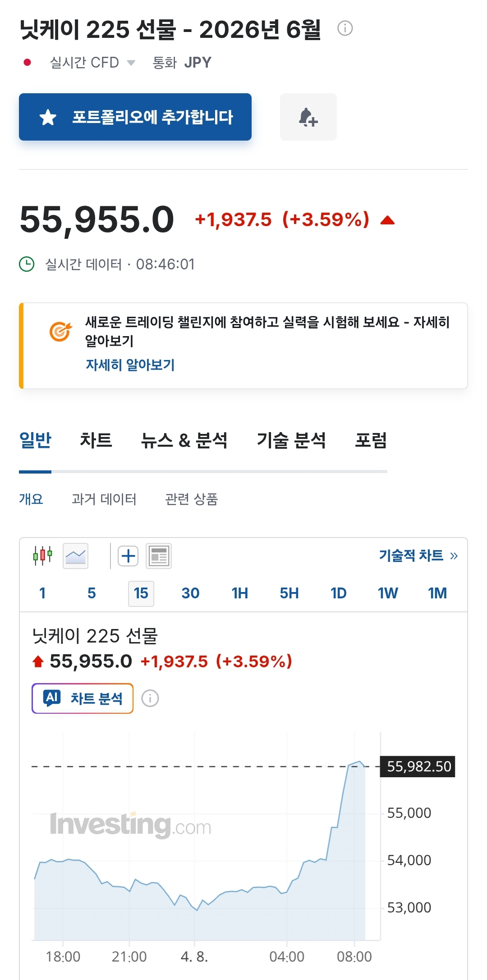The width and height of the screenshot is (487, 980).
Task: Select the 15 minute interval
Action: [x=141, y=593]
